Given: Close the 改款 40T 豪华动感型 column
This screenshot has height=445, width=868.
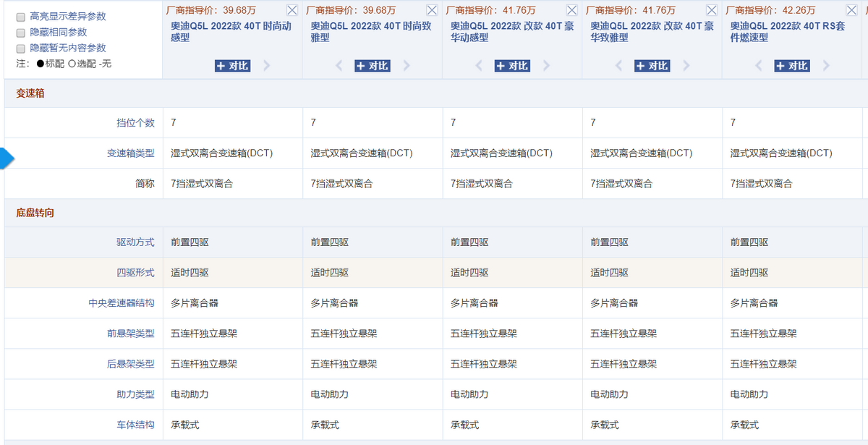Looking at the screenshot, I should point(571,10).
